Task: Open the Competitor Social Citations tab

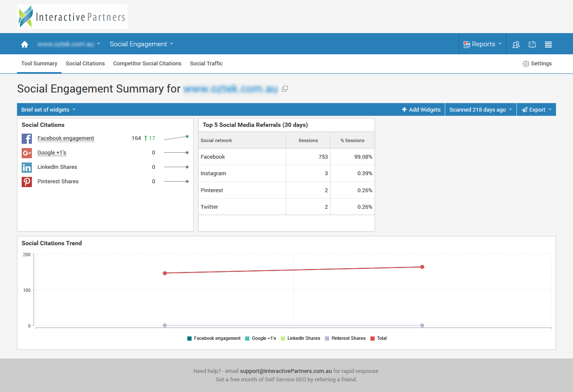Action: (147, 64)
